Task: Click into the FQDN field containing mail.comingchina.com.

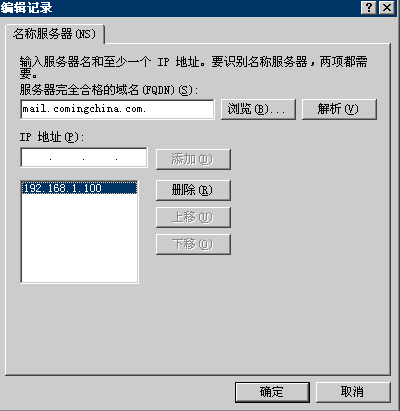Action: click(x=117, y=109)
